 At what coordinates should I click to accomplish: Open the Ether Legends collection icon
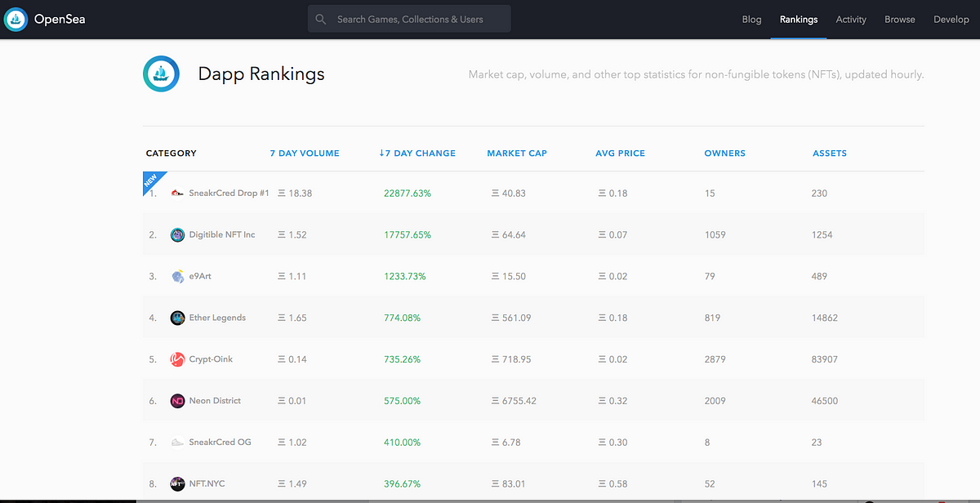click(177, 318)
